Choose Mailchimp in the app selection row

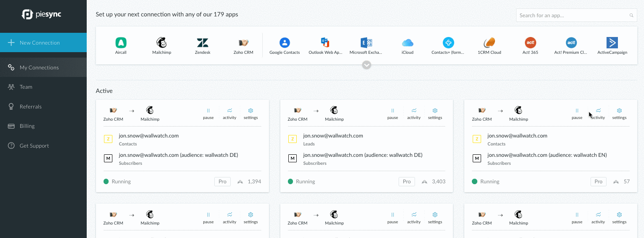(x=162, y=42)
